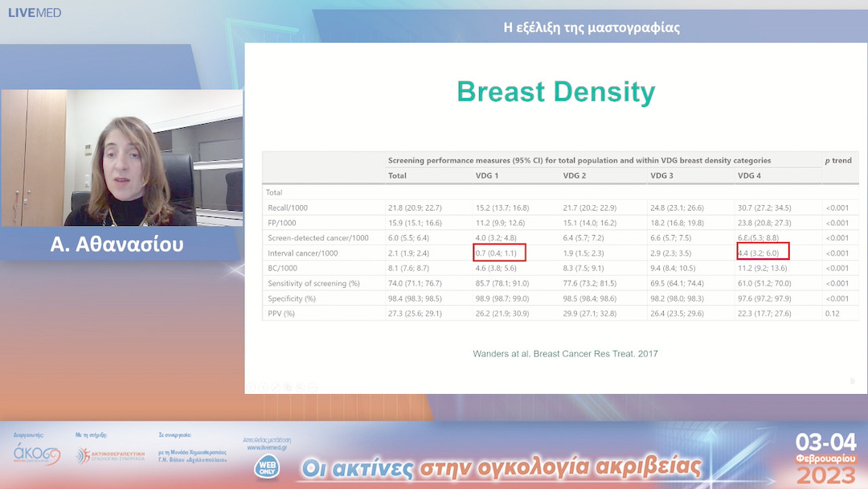Click the LIVEMED logo
This screenshot has height=489, width=868.
point(35,13)
